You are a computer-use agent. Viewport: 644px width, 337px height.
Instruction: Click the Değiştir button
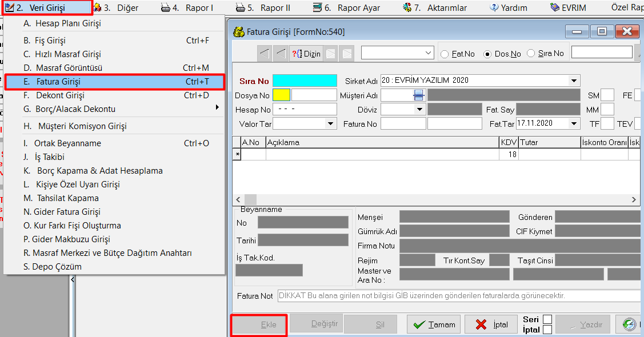[x=317, y=324]
